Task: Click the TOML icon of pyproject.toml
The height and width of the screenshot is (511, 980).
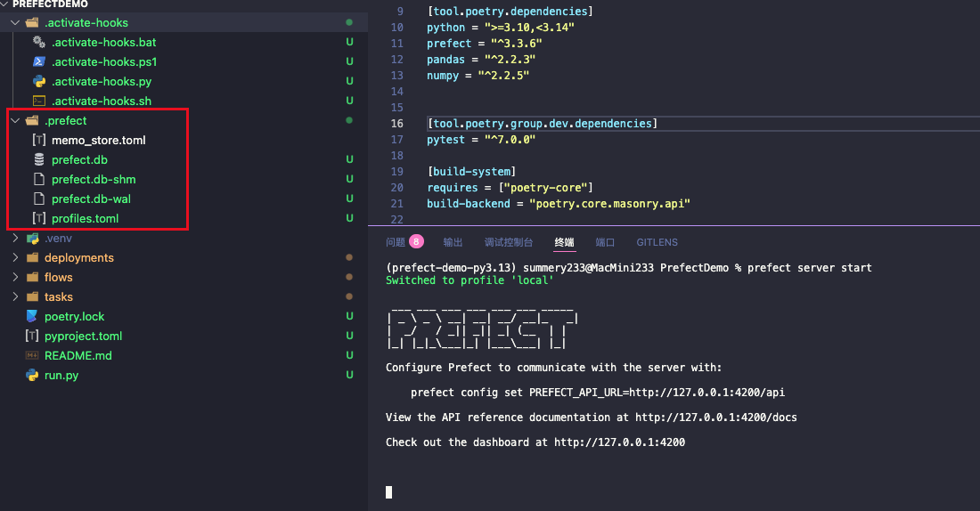Action: click(32, 336)
